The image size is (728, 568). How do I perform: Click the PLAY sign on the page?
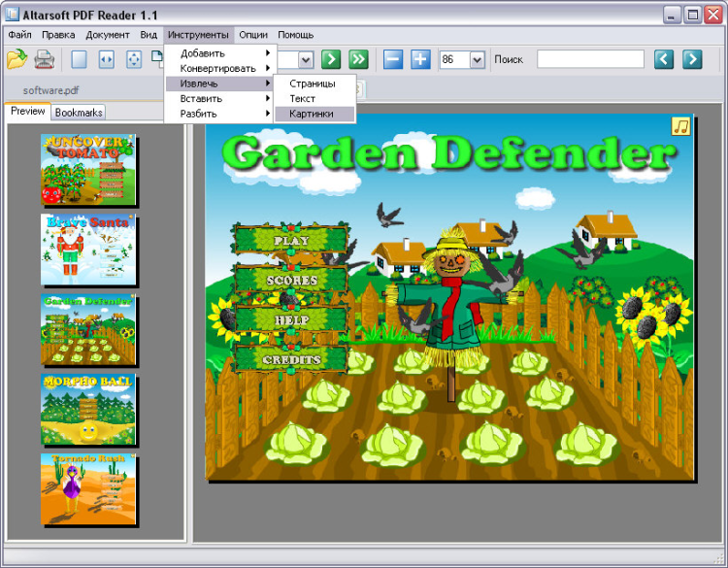tap(291, 240)
